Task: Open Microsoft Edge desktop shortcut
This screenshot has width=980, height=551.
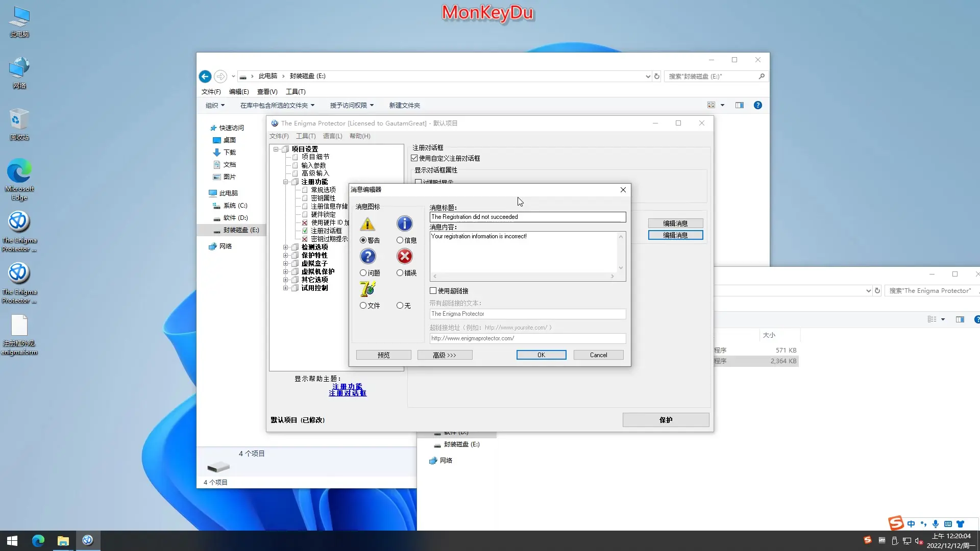Action: (x=19, y=180)
